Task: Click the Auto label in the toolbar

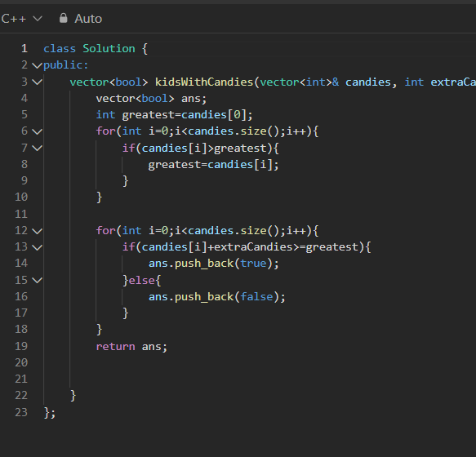Action: (x=88, y=19)
